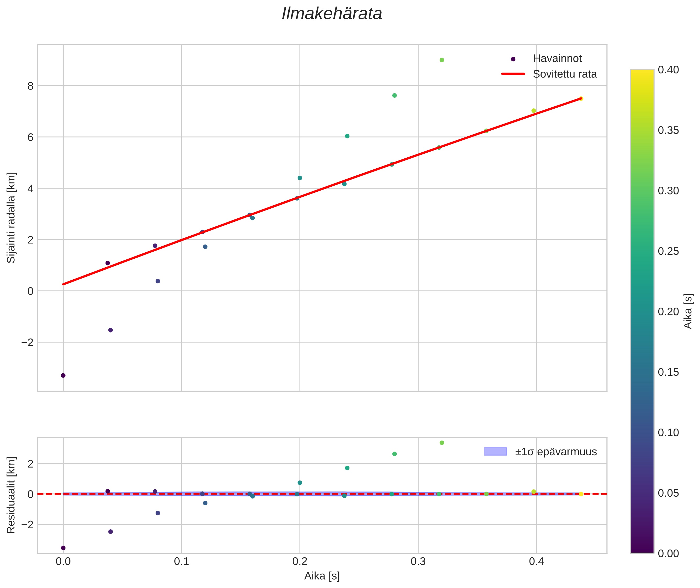Click the lowest data point at time zero
Image resolution: width=700 pixels, height=588 pixels.
pos(63,375)
